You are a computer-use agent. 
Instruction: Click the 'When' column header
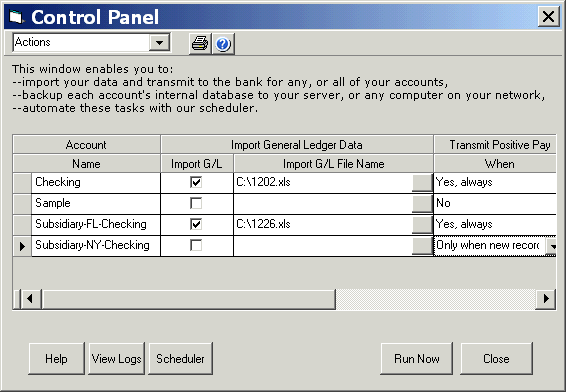[x=495, y=164]
